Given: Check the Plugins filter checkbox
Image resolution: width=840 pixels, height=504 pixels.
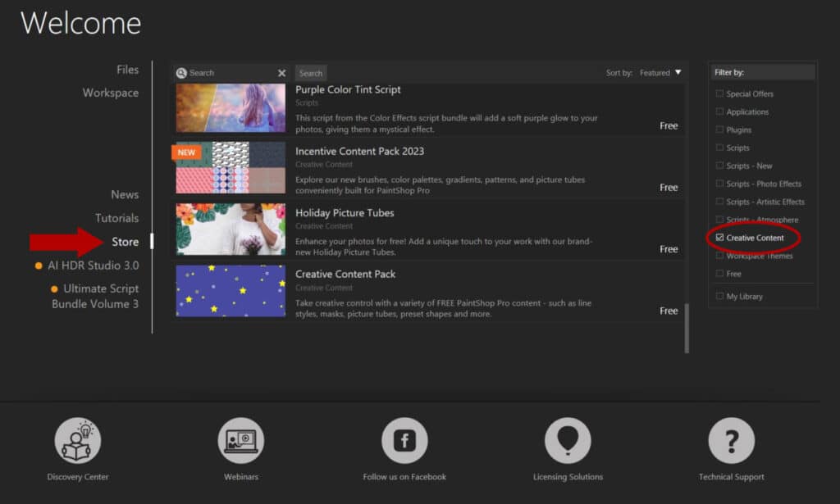Looking at the screenshot, I should pos(720,129).
